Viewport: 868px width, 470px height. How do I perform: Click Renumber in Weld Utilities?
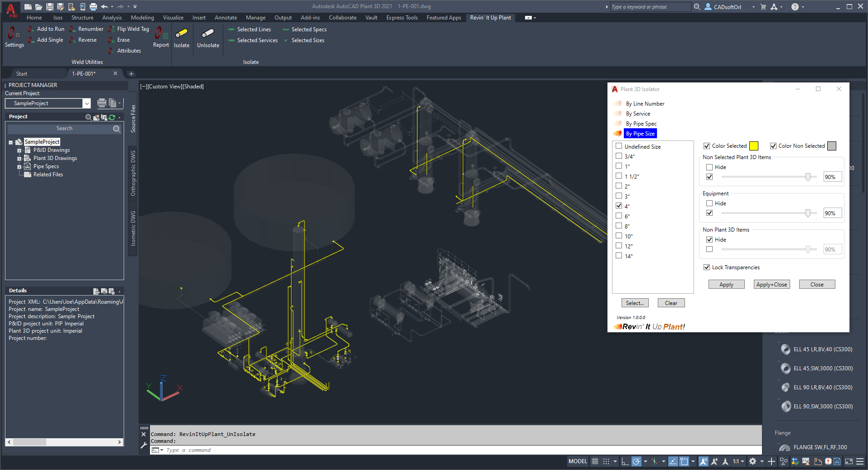click(90, 29)
